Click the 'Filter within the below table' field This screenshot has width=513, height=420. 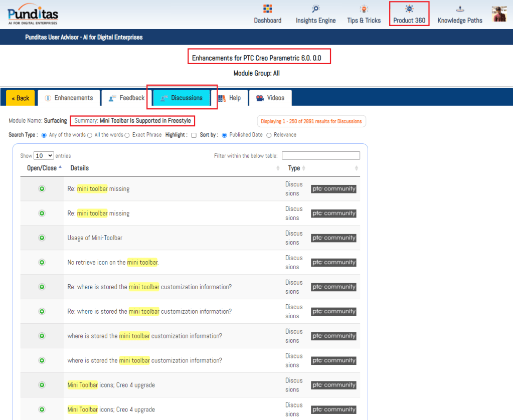[x=320, y=156]
